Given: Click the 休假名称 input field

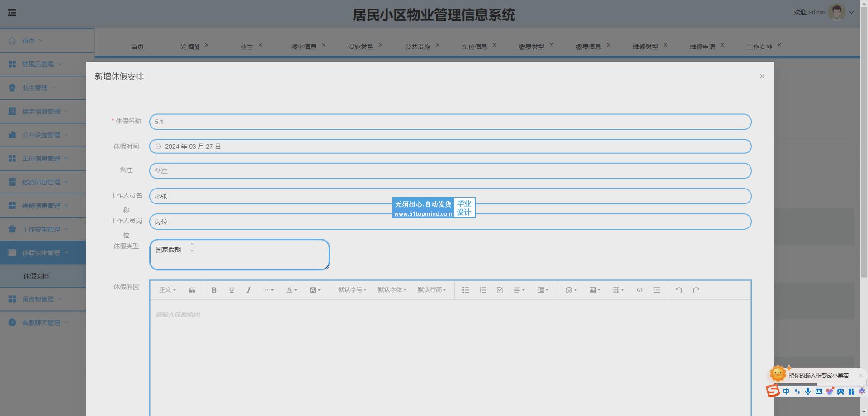Looking at the screenshot, I should [450, 122].
